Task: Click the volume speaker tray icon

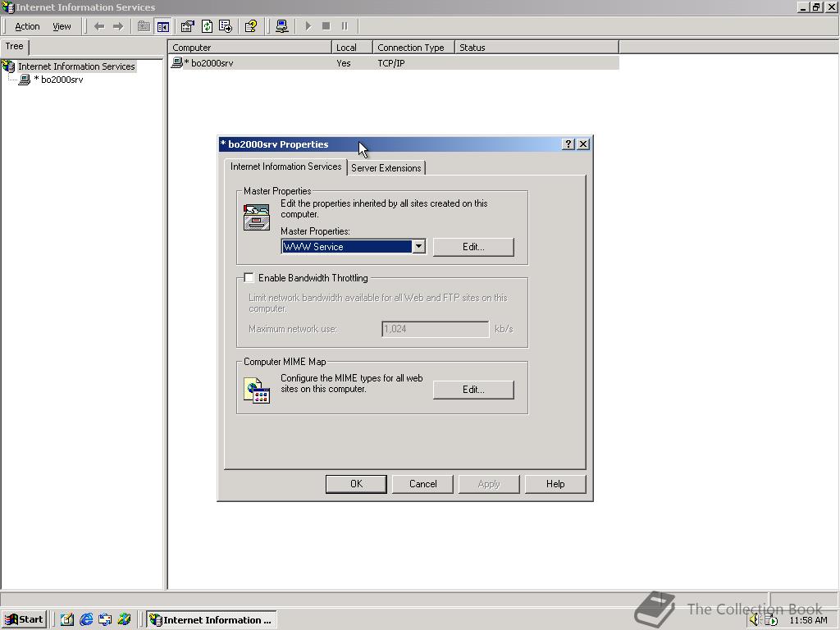Action: [x=755, y=620]
